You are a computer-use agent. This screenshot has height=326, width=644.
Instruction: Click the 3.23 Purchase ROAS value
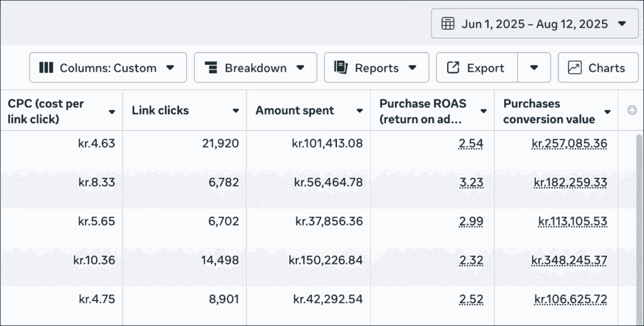click(x=470, y=183)
